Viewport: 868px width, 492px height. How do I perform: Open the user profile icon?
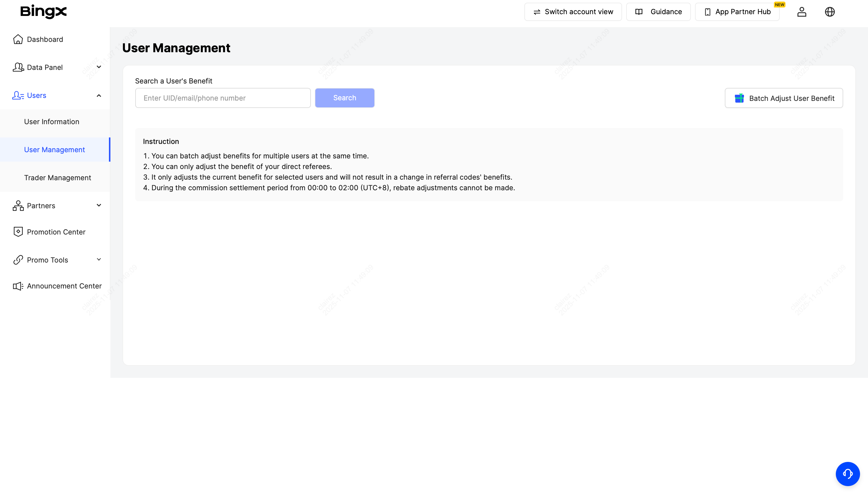pos(801,12)
